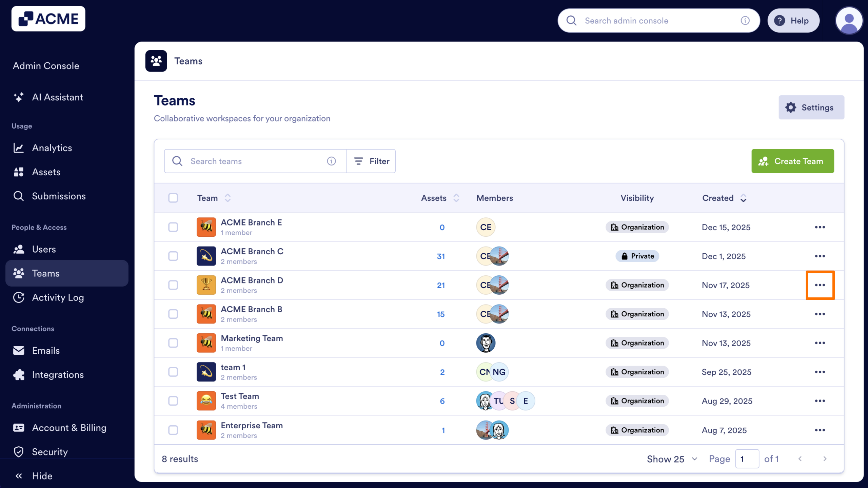View the Activity Log
868x488 pixels.
point(58,297)
